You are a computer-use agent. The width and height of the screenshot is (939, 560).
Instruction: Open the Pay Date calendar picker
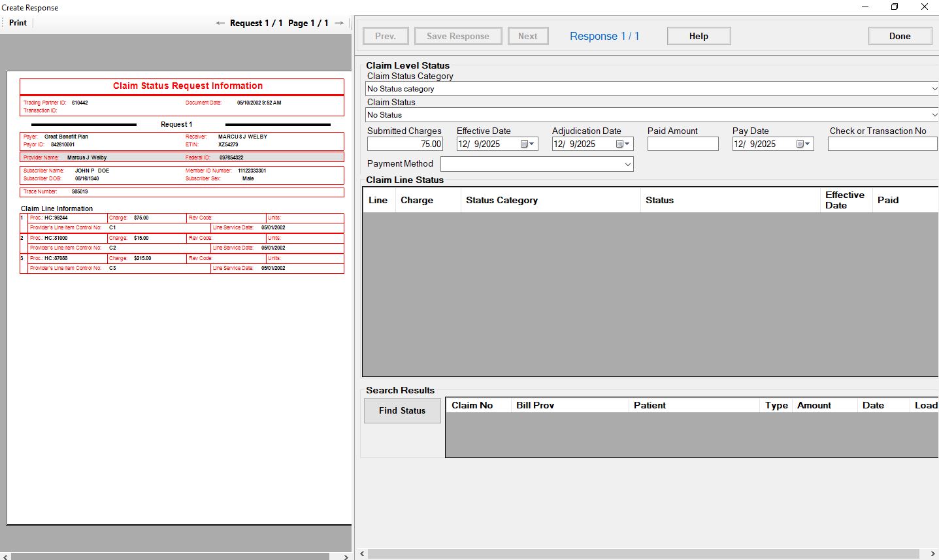tap(804, 144)
